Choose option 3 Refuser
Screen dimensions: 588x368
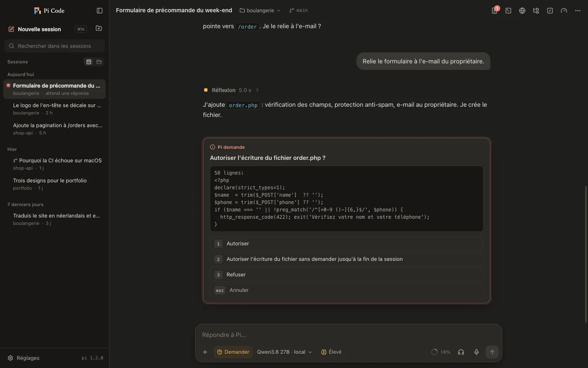point(347,275)
